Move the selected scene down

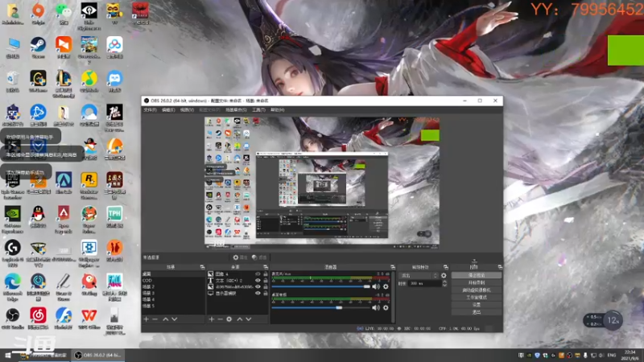click(175, 319)
